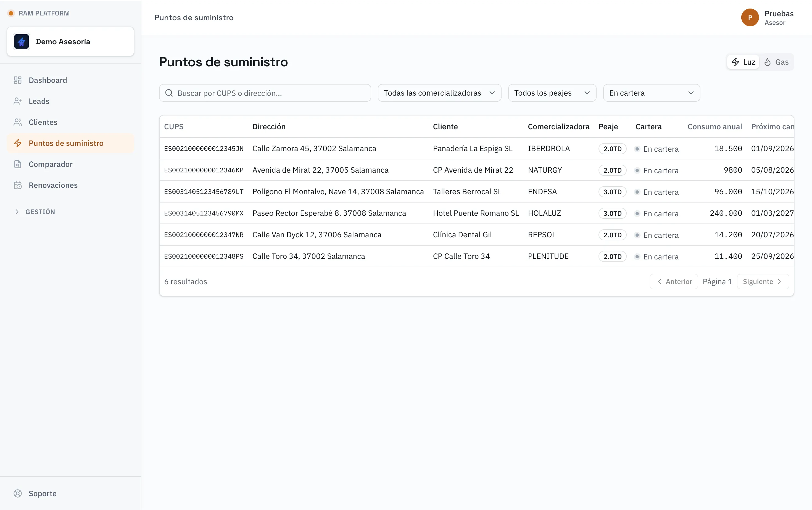This screenshot has width=812, height=510.
Task: Click the Comparador document icon
Action: 17,164
